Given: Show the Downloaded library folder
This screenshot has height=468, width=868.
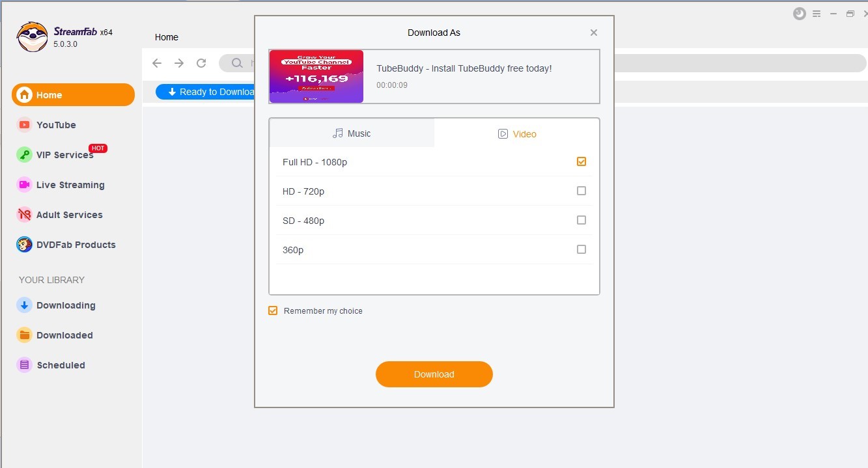Looking at the screenshot, I should (x=55, y=335).
